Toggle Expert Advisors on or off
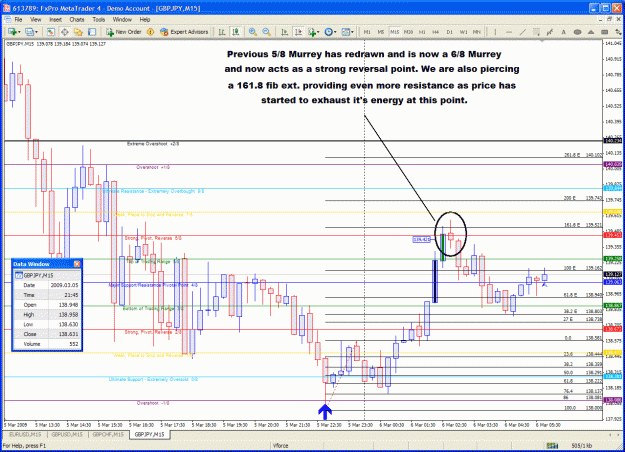This screenshot has width=625, height=452. pyautogui.click(x=184, y=32)
